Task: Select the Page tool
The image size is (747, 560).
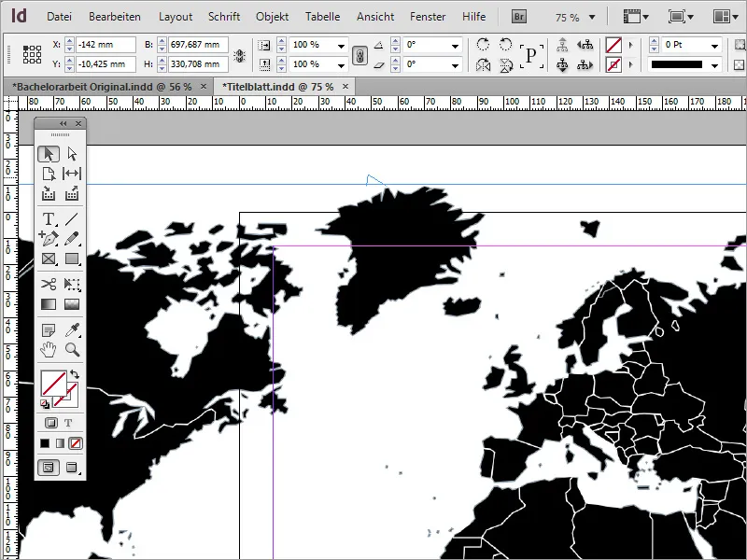Action: click(49, 174)
